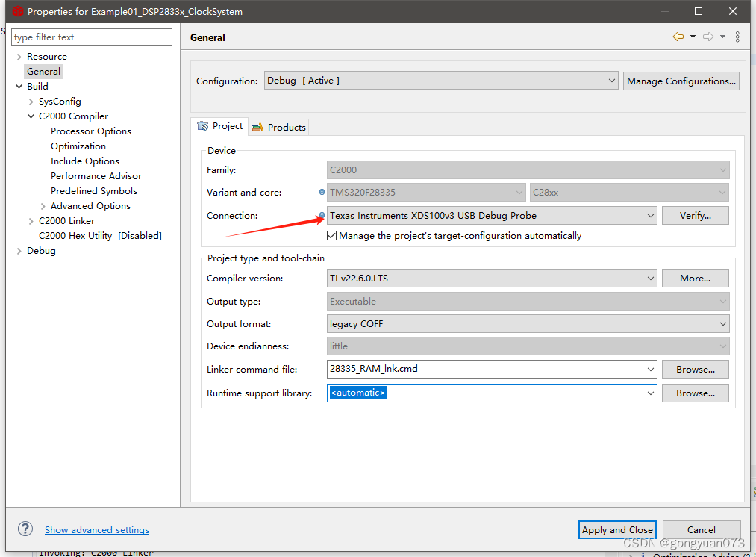Image resolution: width=756 pixels, height=557 pixels.
Task: Click the More button for compiler version
Action: [x=696, y=278]
